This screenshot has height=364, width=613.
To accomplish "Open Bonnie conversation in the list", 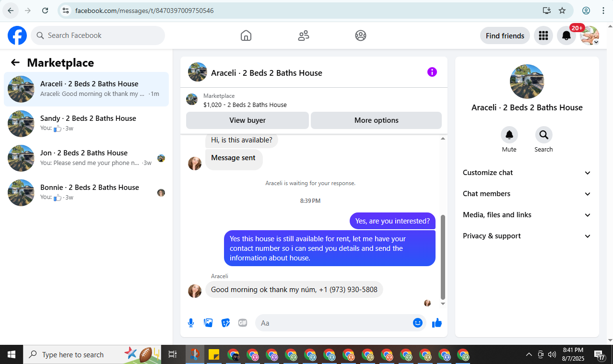I will [86, 193].
